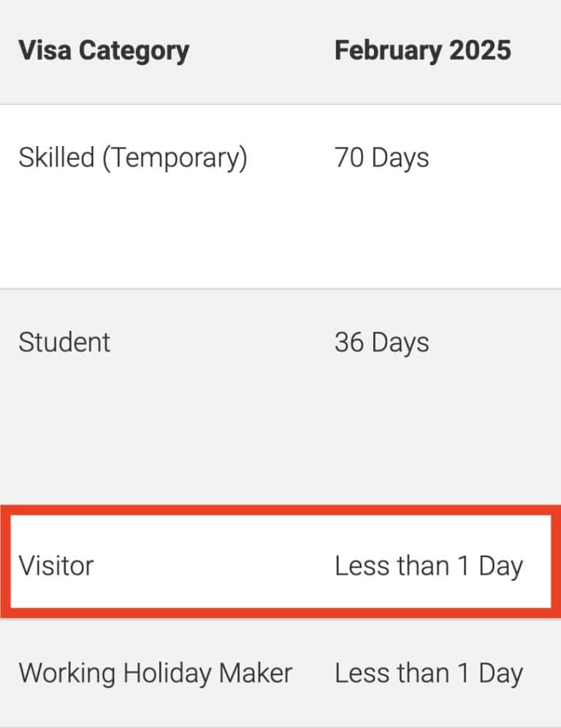Image resolution: width=561 pixels, height=728 pixels.
Task: Click the Visa Category column header
Action: pyautogui.click(x=104, y=51)
